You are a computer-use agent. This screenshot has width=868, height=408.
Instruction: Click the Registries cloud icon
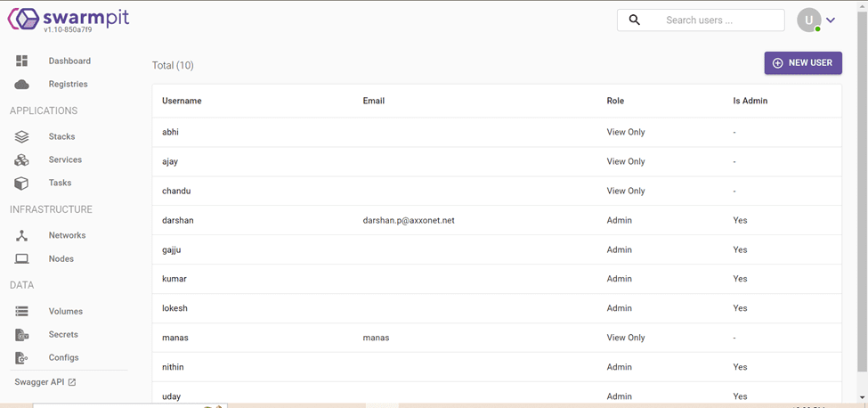click(22, 84)
